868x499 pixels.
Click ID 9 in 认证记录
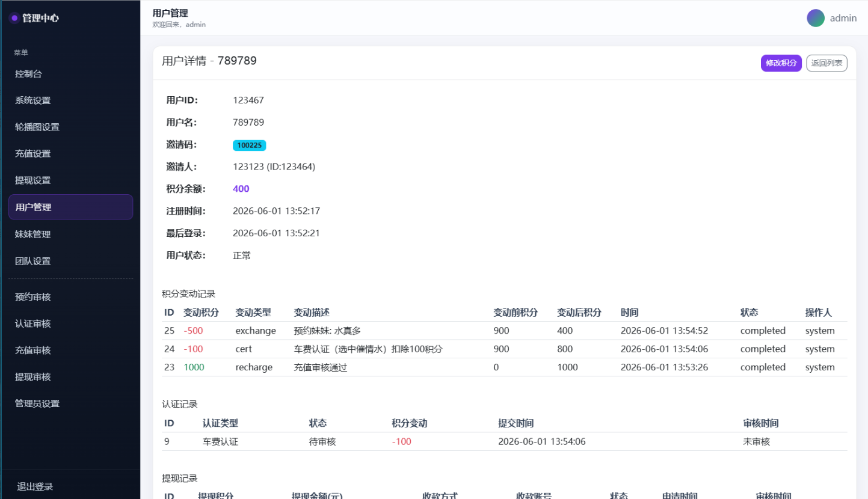click(167, 442)
